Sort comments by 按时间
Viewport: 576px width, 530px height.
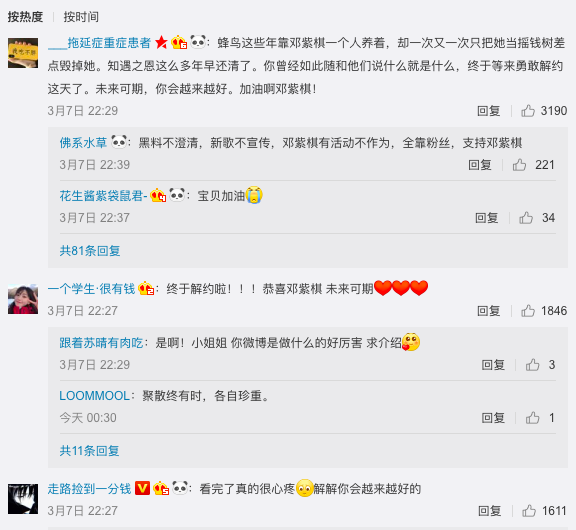81,17
